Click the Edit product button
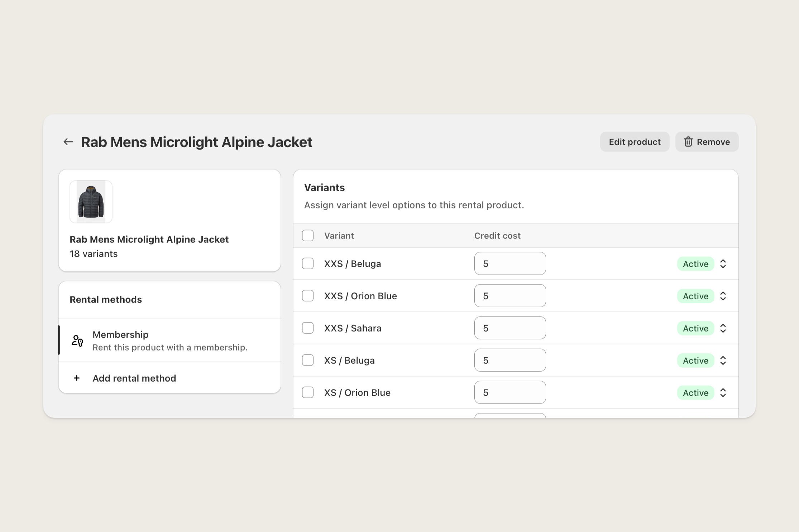The width and height of the screenshot is (799, 532). tap(635, 142)
